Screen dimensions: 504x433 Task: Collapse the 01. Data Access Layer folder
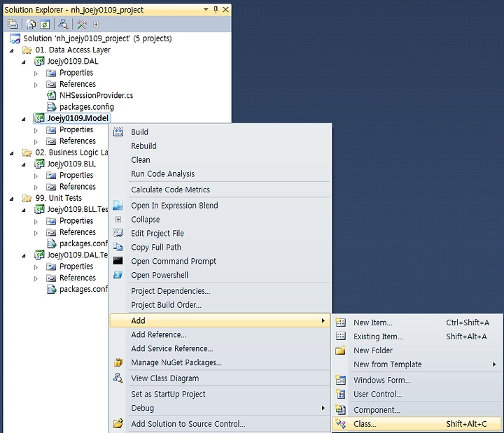12,50
